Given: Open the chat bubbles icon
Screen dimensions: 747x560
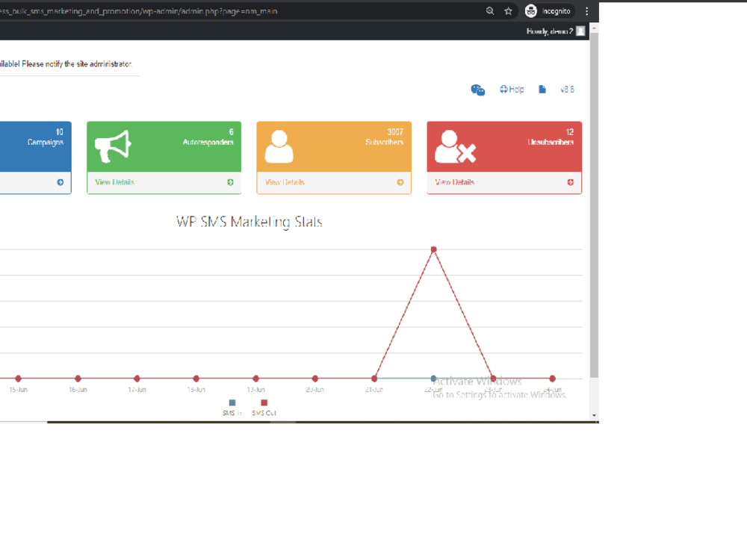Looking at the screenshot, I should pyautogui.click(x=478, y=90).
